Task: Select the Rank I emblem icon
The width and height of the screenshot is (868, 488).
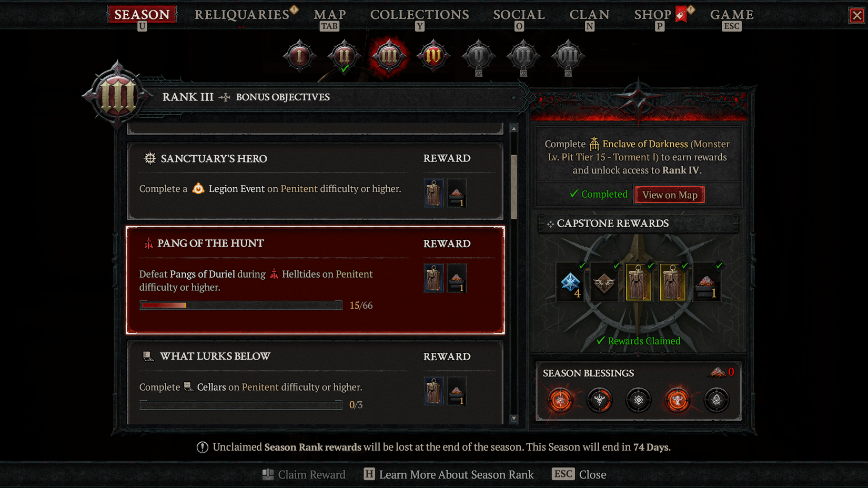Action: 299,55
